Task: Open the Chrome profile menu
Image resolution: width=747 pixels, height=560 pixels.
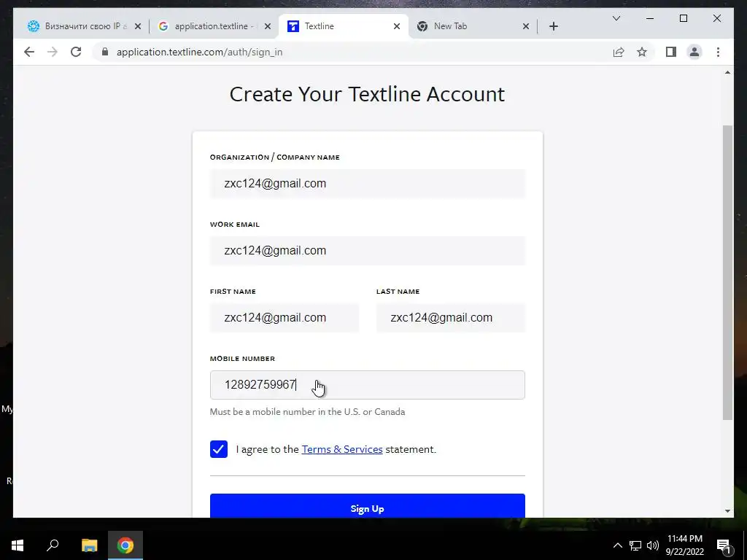Action: pos(694,52)
